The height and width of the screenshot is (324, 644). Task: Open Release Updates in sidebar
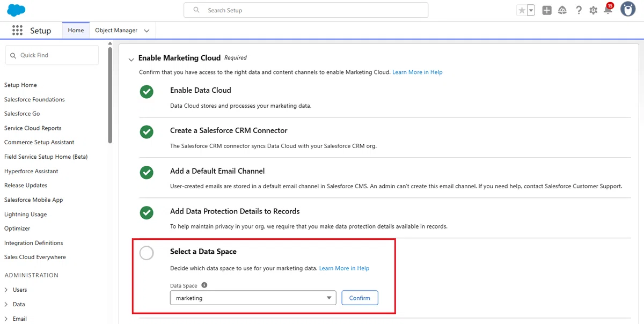click(x=26, y=185)
